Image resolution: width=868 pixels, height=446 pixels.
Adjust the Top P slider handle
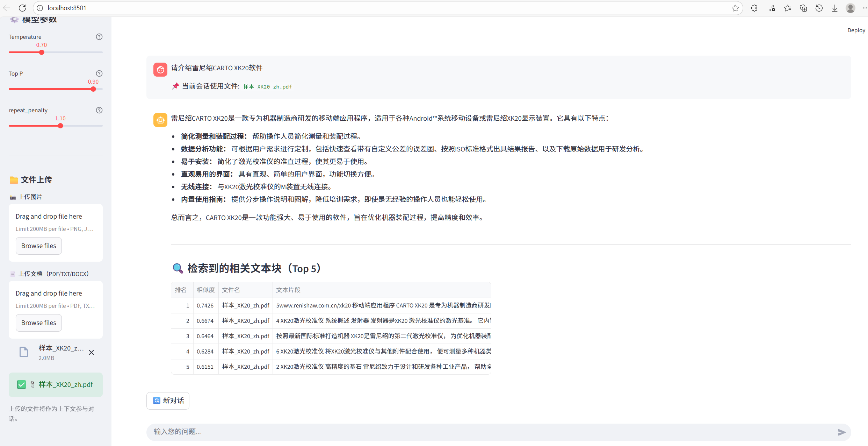[93, 89]
